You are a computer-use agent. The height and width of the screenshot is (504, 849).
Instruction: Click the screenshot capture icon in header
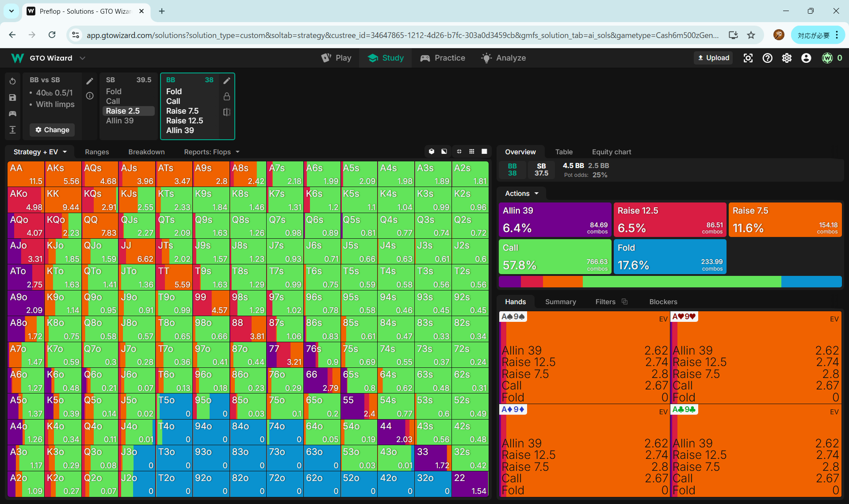tap(748, 58)
